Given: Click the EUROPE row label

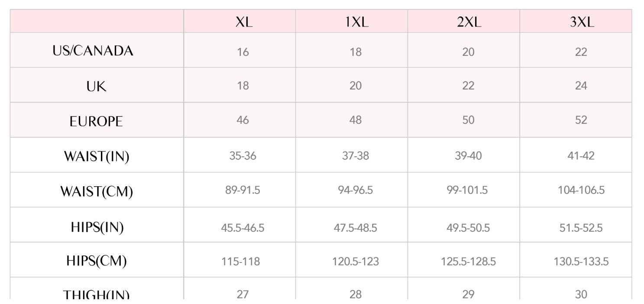Looking at the screenshot, I should tap(96, 121).
